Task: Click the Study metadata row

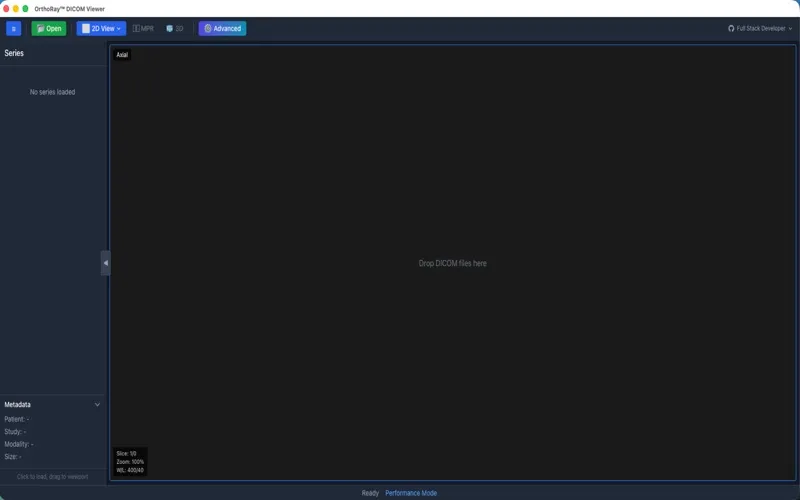Action: pyautogui.click(x=15, y=432)
